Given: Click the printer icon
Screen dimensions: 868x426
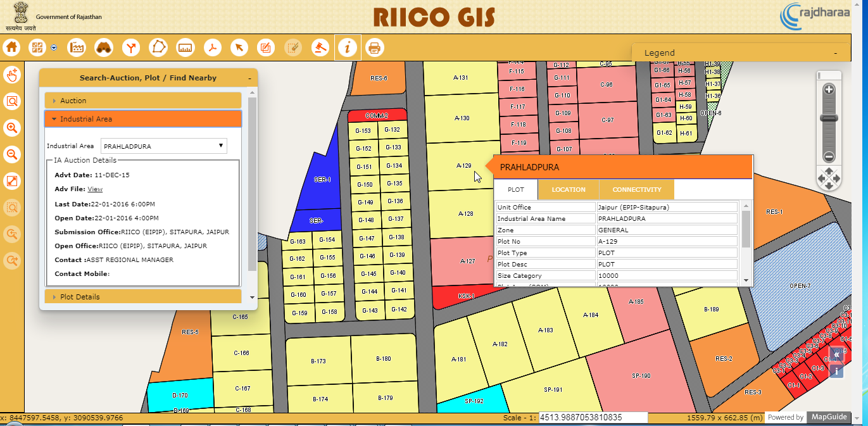Looking at the screenshot, I should (x=374, y=47).
